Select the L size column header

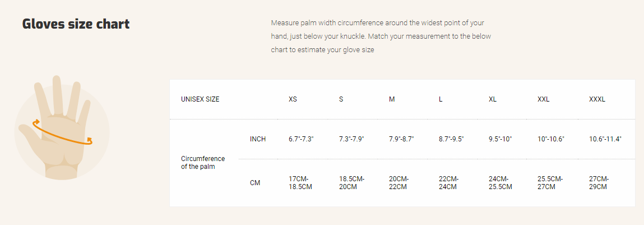(x=441, y=99)
